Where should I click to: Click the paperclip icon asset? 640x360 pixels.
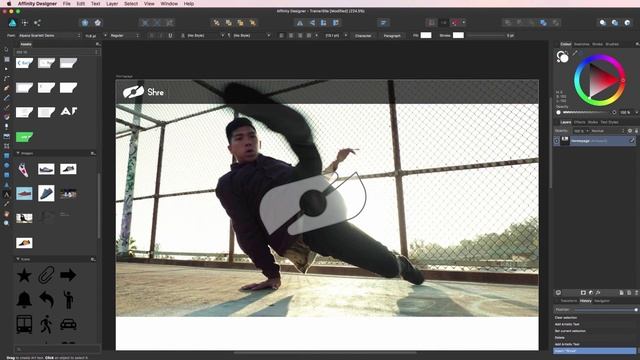pos(46,275)
